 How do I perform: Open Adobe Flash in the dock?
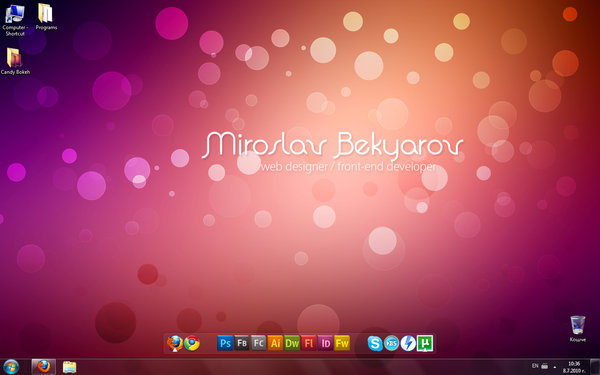(x=309, y=343)
